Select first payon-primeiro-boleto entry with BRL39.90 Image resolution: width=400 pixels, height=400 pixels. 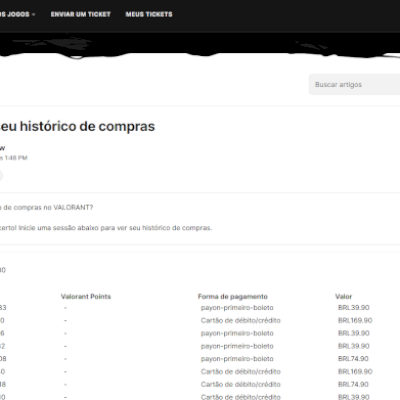(x=237, y=308)
